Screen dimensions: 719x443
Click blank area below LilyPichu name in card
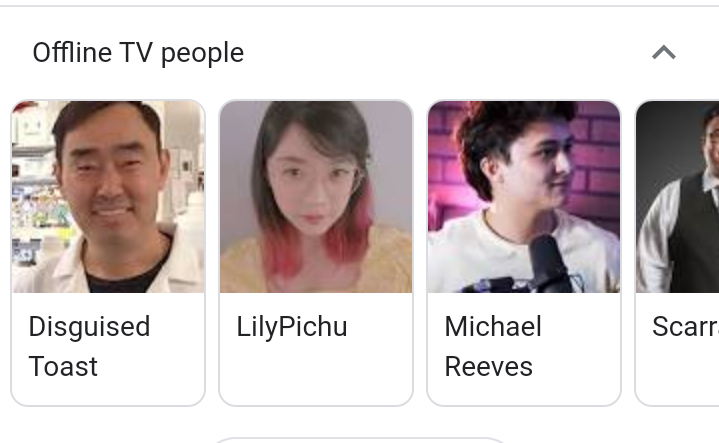point(316,371)
